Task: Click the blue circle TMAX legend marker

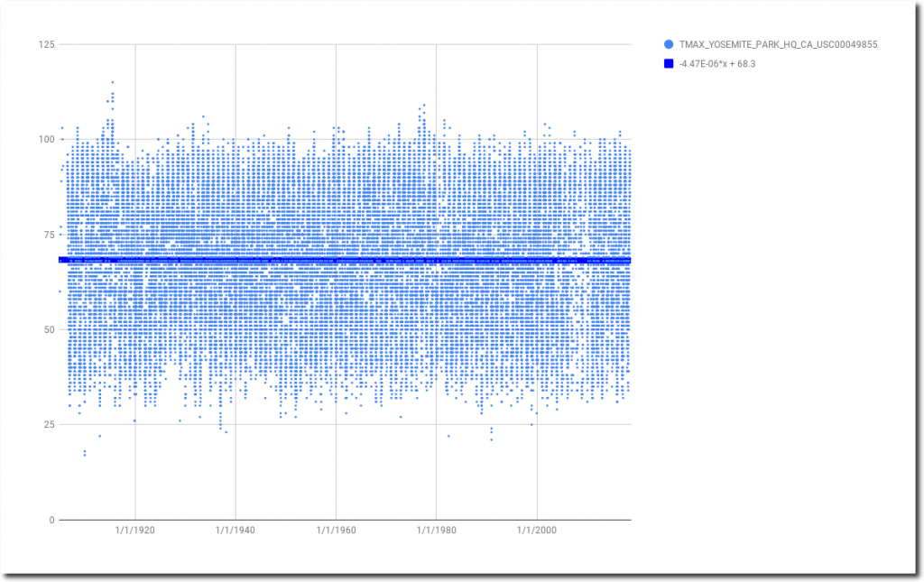Action: [669, 44]
